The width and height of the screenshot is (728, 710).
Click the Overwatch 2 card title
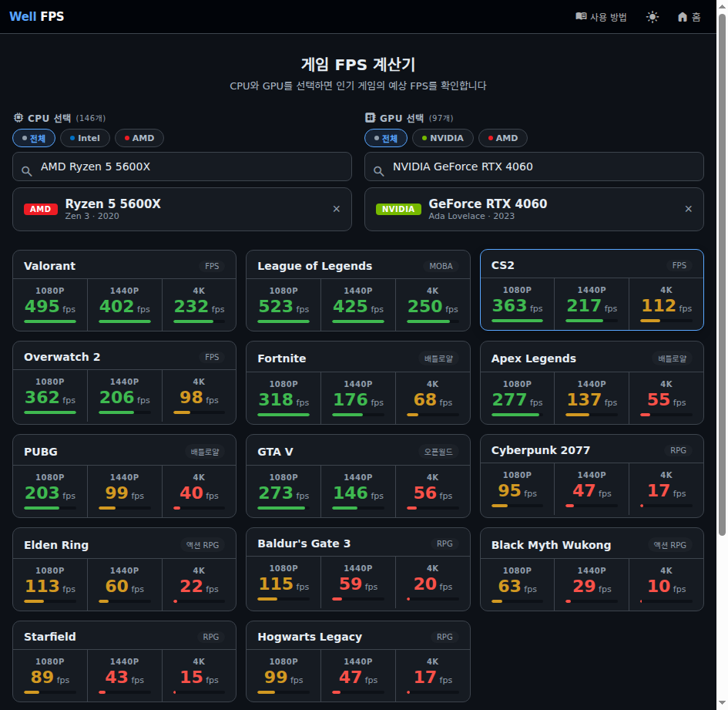[x=62, y=357]
